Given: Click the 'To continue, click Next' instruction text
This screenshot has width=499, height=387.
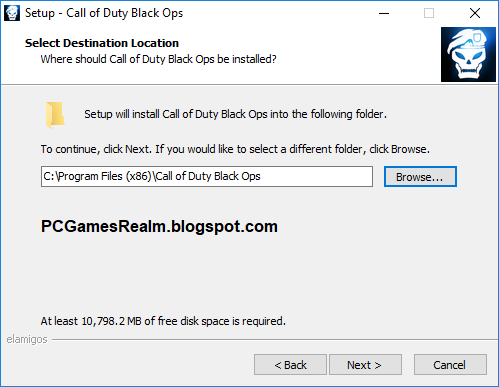Looking at the screenshot, I should [x=235, y=149].
